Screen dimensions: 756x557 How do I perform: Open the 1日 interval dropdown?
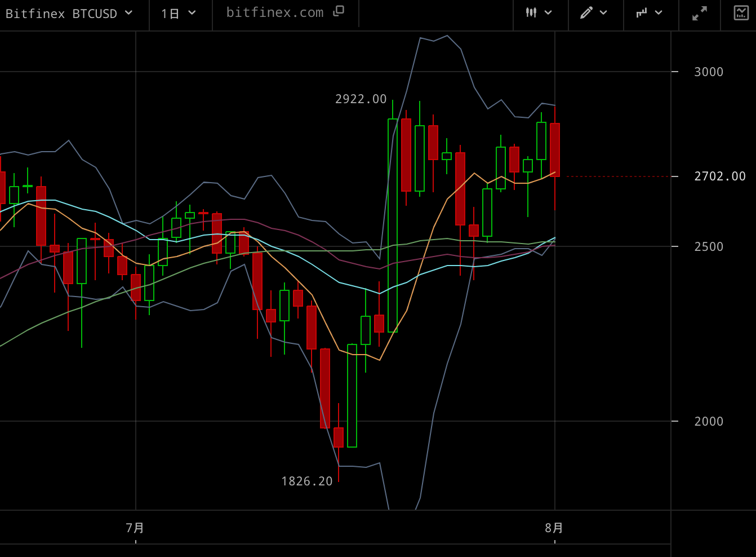[x=179, y=14]
